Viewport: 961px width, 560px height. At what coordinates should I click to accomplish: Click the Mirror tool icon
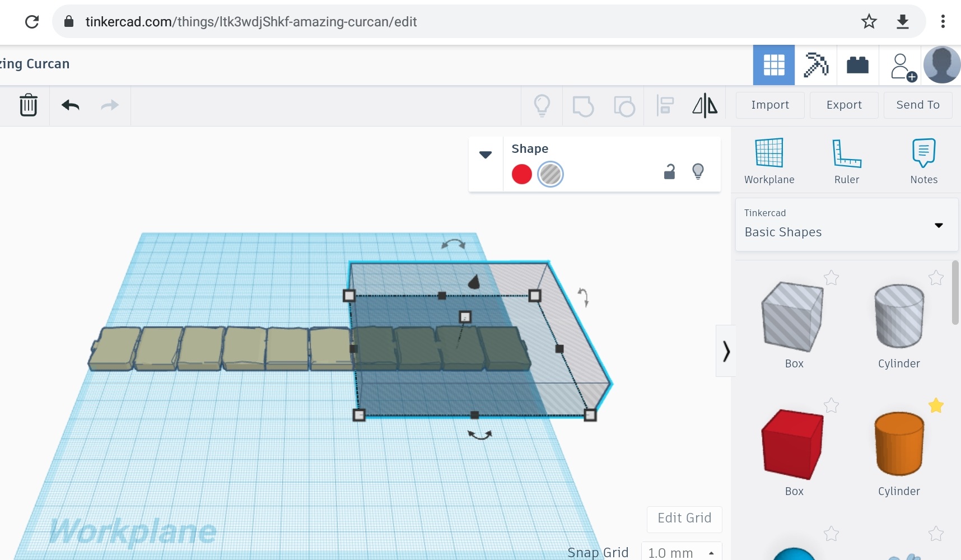point(705,105)
